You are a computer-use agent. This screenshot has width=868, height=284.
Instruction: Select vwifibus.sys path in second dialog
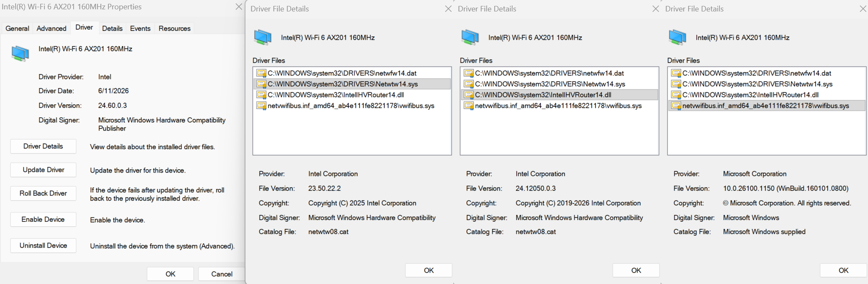tap(558, 106)
